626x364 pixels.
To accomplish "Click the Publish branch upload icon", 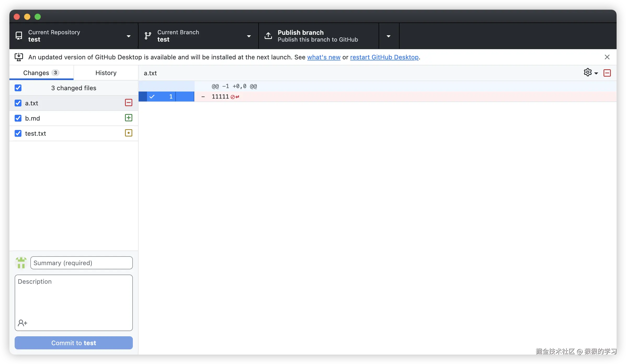I will [x=268, y=36].
